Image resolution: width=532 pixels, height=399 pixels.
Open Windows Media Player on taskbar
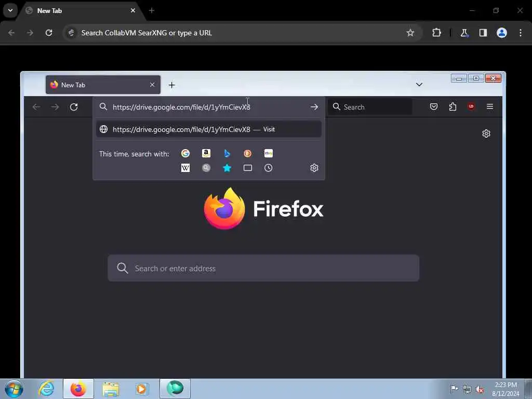point(142,389)
